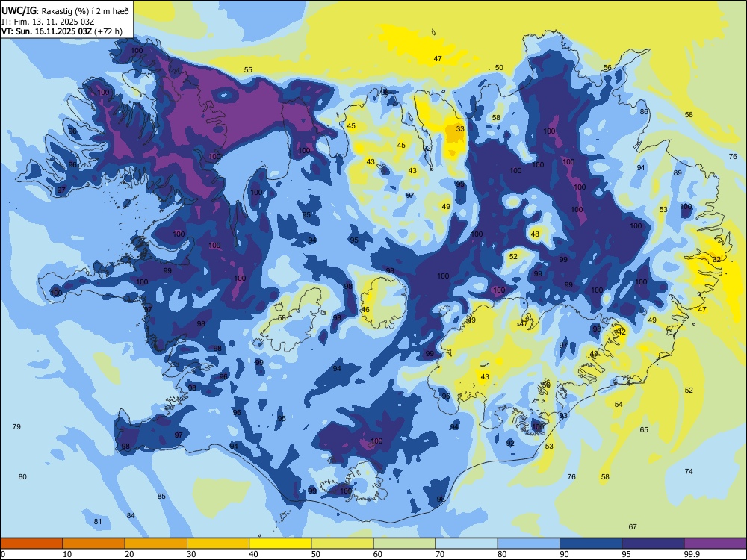This screenshot has width=747, height=560.
Task: Click the '74' value in the southeast sea
Action: click(689, 471)
